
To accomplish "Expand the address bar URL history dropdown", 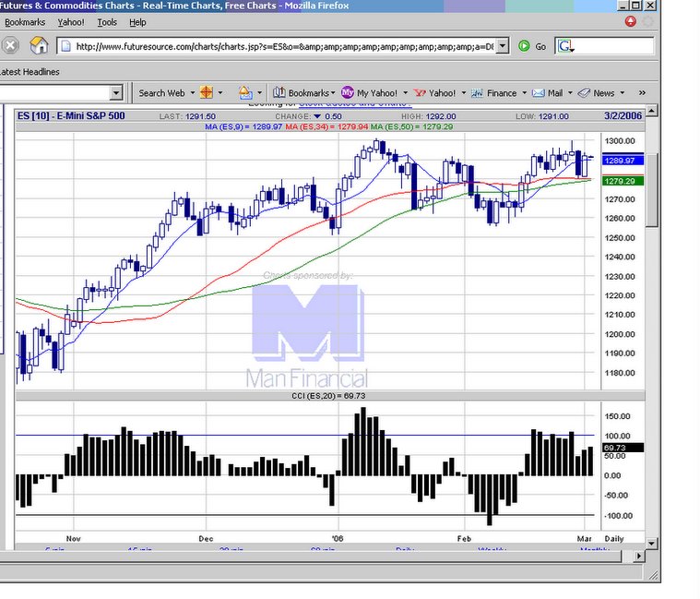I will coord(503,46).
